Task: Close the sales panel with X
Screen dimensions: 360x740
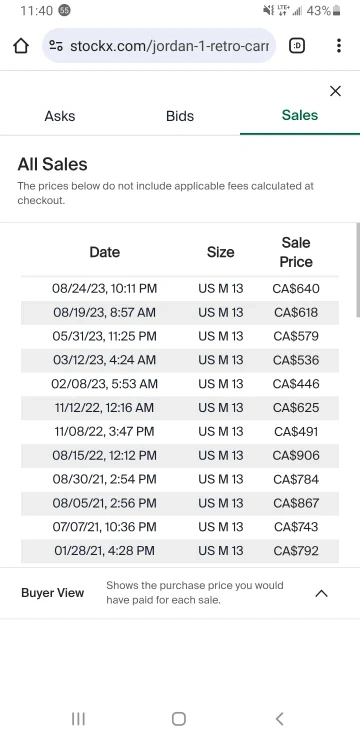Action: coord(335,91)
